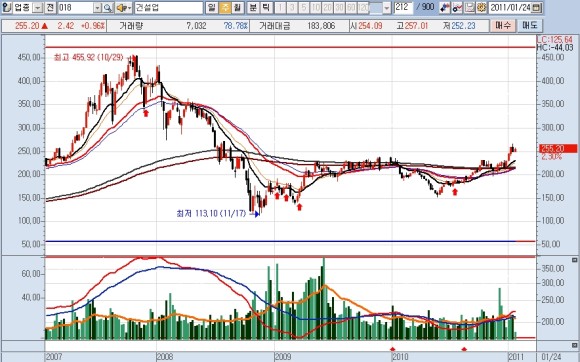Switch chart to daily 일 period
The height and width of the screenshot is (362, 580).
pos(212,7)
